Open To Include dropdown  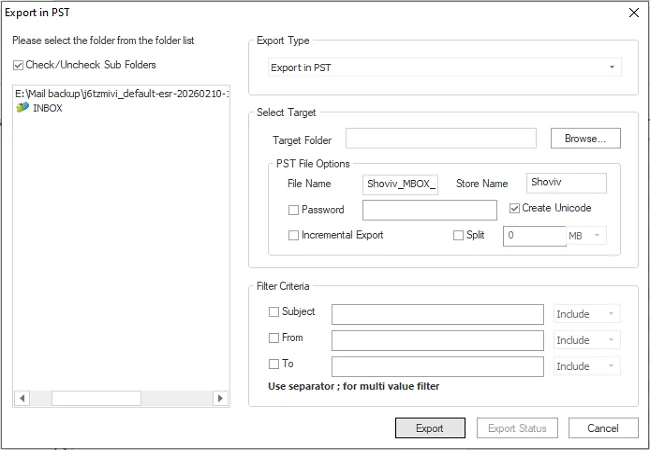point(587,366)
